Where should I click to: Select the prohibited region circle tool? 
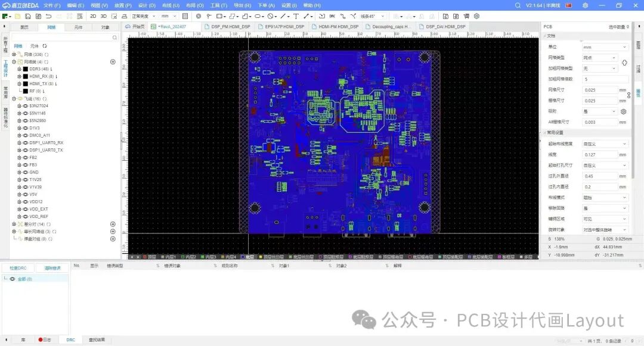tap(271, 17)
